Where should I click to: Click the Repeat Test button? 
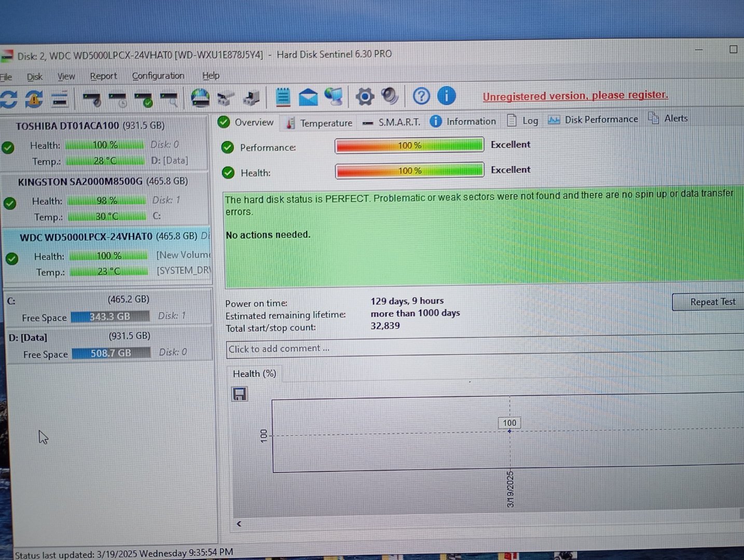[709, 302]
